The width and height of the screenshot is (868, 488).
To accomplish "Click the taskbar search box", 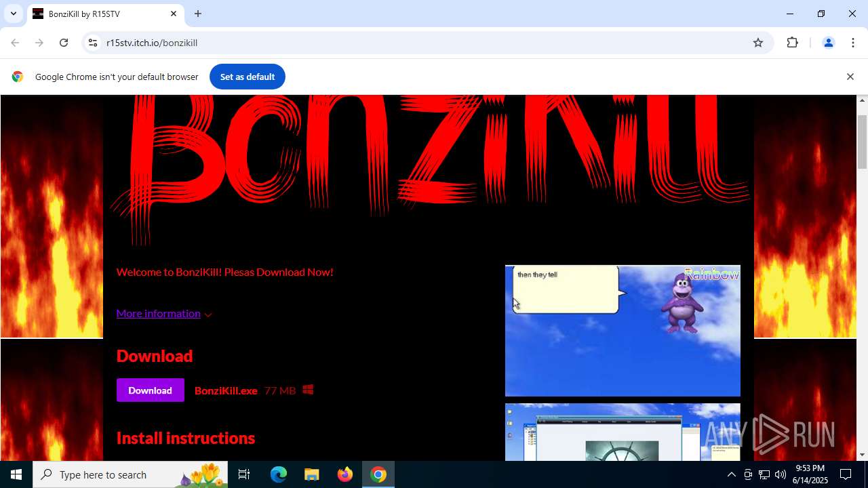I will point(131,474).
